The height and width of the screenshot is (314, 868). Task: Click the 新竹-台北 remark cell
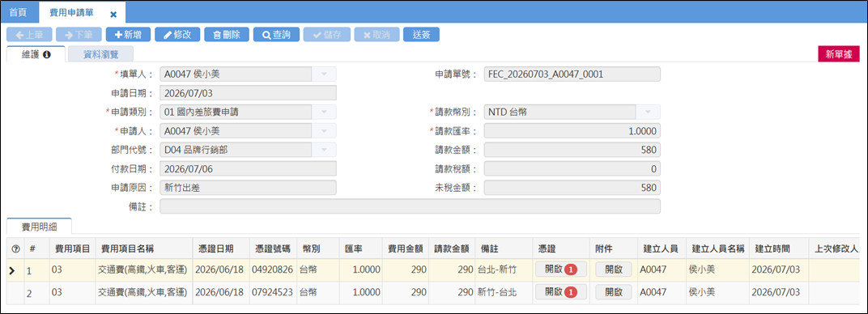[x=503, y=292]
